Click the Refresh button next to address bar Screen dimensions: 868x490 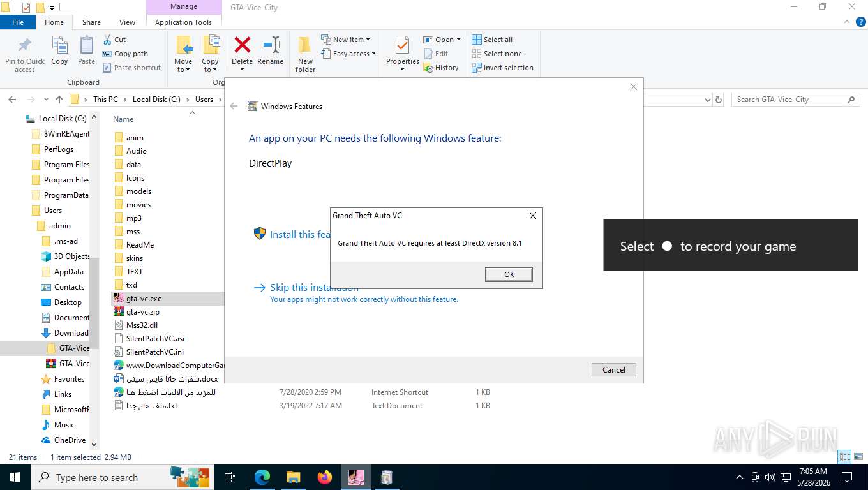[719, 100]
